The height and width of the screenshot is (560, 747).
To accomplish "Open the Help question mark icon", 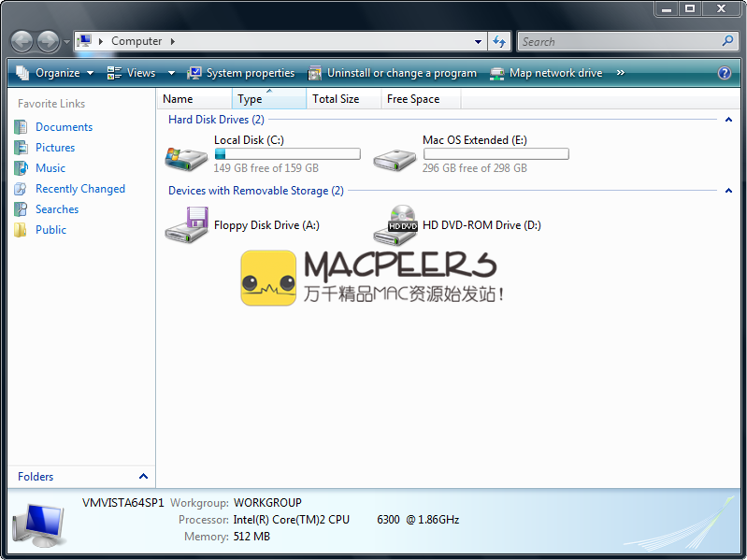I will 725,73.
